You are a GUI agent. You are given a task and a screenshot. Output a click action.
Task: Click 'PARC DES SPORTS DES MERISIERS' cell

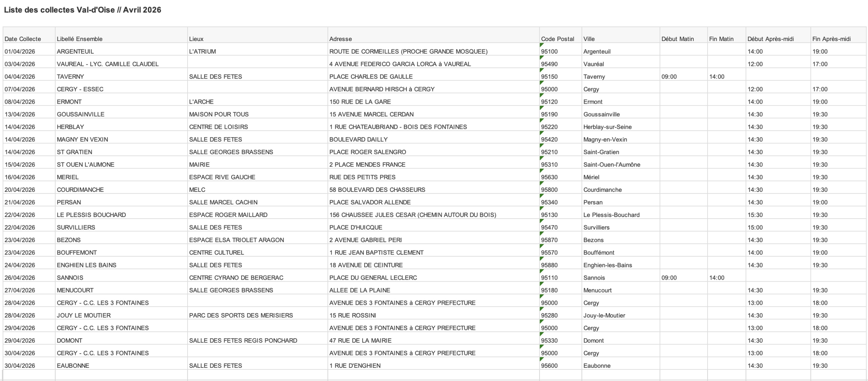point(241,315)
